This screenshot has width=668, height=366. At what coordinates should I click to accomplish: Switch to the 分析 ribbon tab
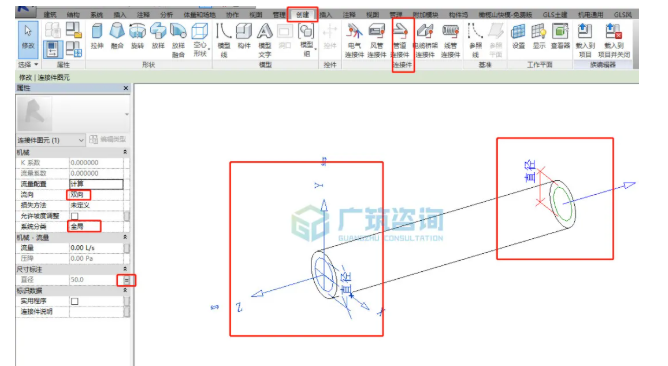166,14
